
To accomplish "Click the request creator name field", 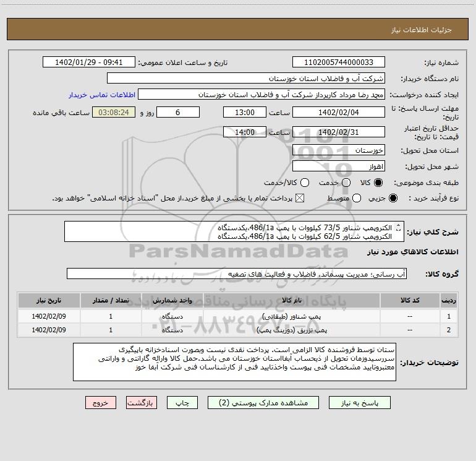I will coord(261,95).
